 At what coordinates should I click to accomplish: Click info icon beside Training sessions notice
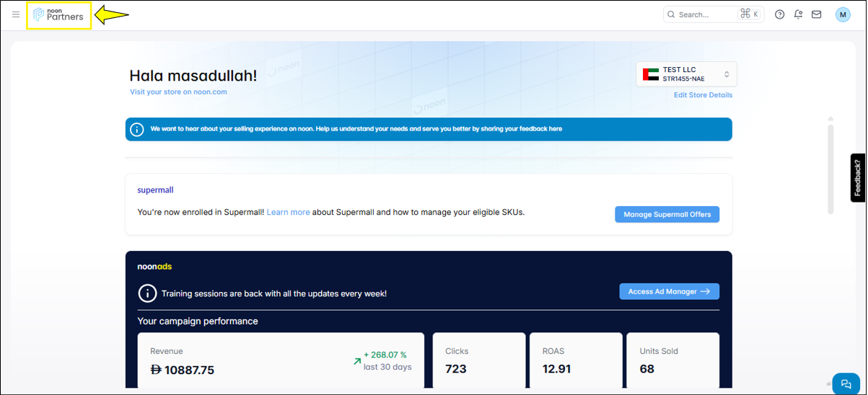point(147,293)
